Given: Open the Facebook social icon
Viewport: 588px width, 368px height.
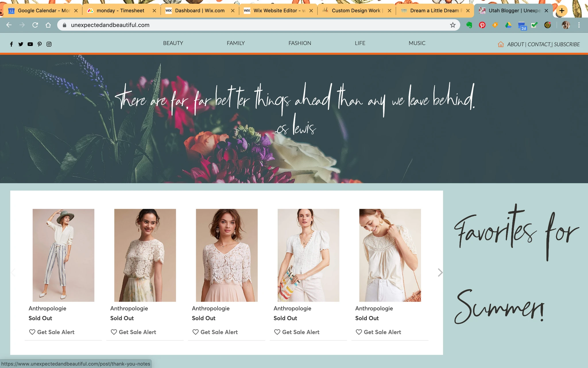Looking at the screenshot, I should tap(11, 44).
